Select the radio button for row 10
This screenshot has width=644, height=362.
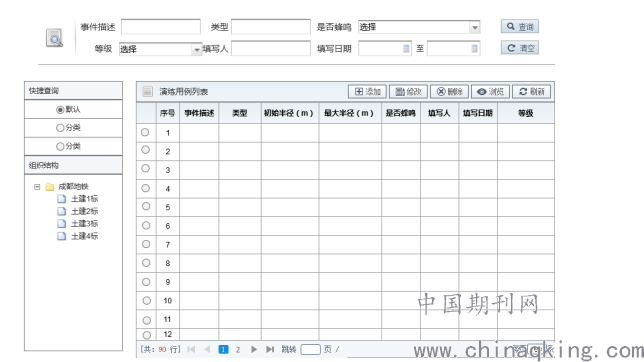coord(147,301)
